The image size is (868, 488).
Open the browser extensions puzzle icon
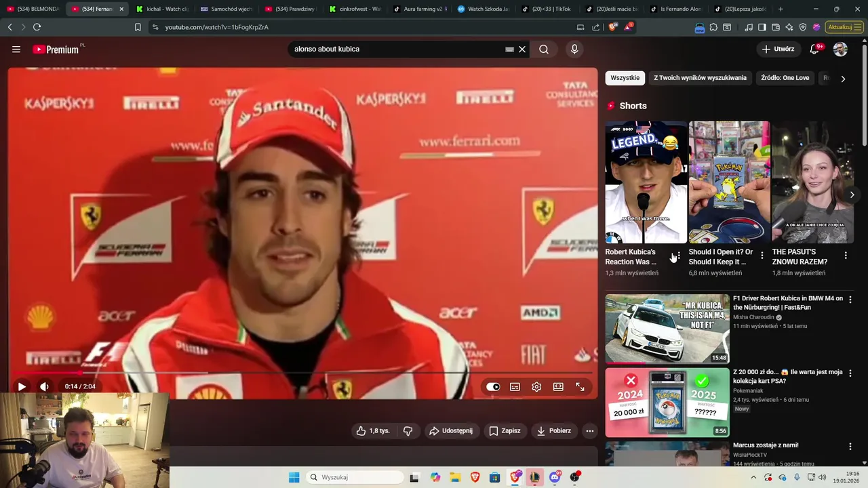713,27
